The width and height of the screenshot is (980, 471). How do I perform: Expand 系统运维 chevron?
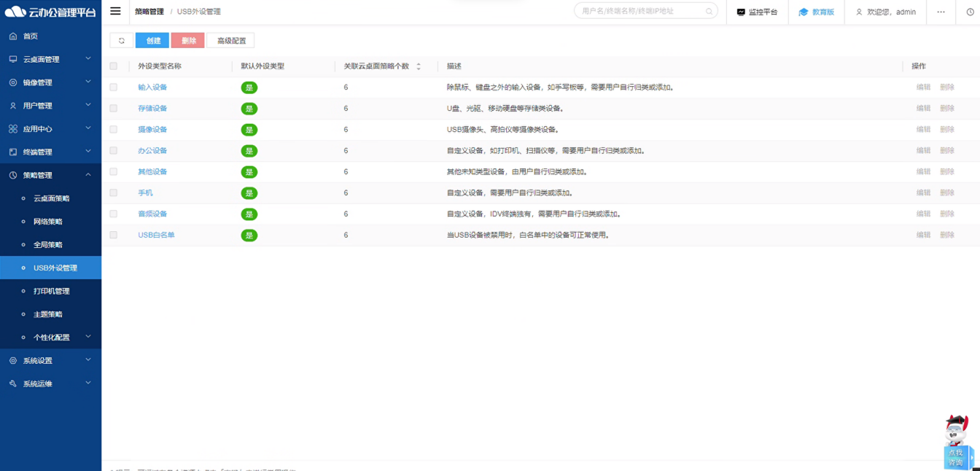[x=88, y=383]
